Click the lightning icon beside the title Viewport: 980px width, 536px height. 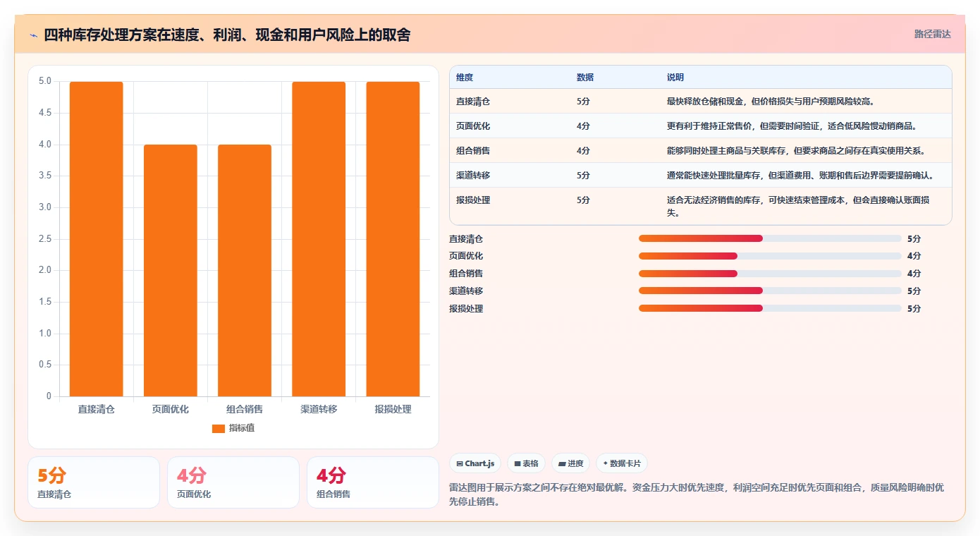[34, 35]
